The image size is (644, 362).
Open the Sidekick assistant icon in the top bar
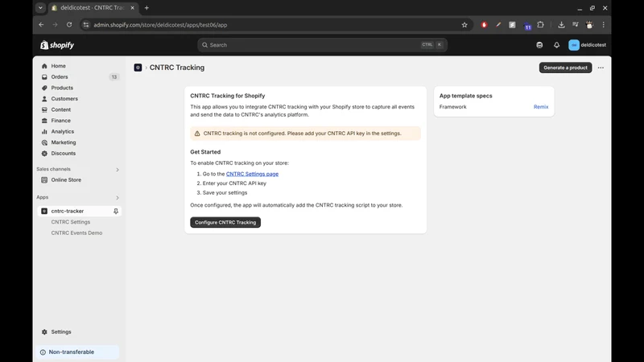[539, 45]
